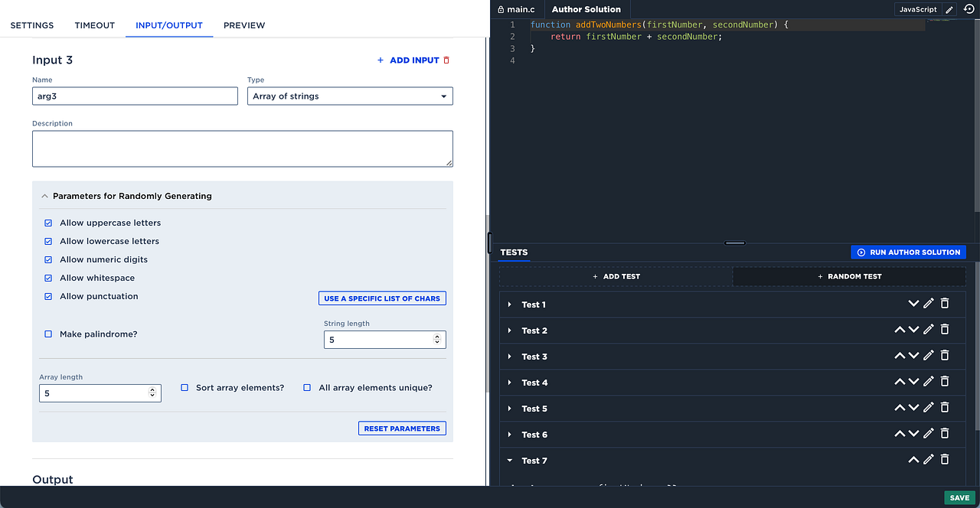Edit Test 6 using pencil icon

[929, 434]
